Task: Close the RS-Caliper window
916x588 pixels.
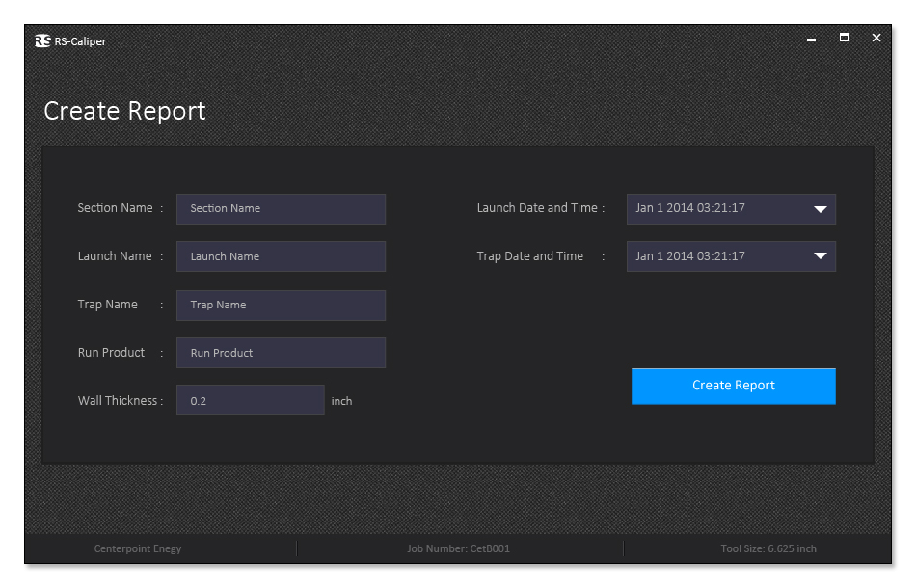Action: point(876,38)
